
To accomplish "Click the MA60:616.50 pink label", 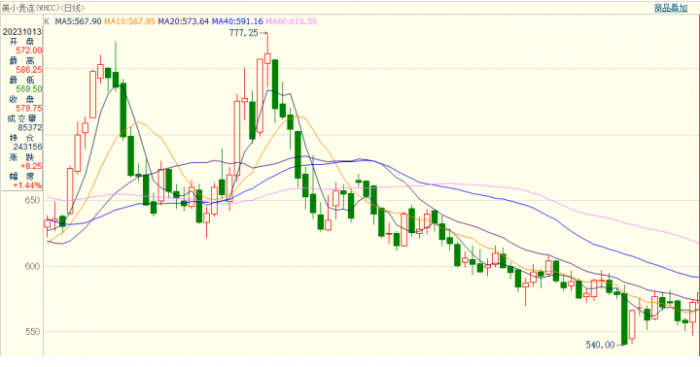I will coord(291,21).
